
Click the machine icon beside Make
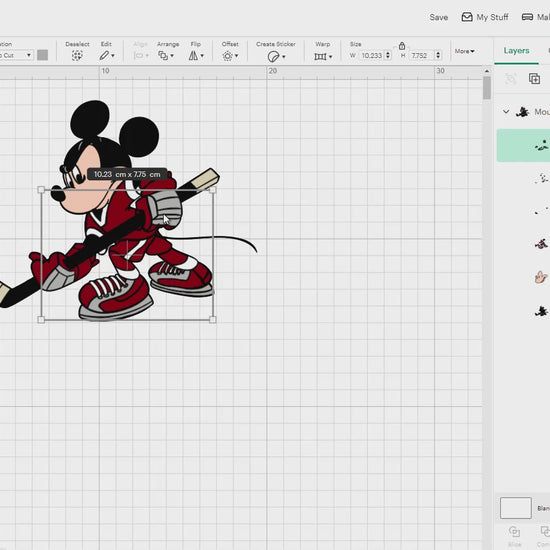click(528, 17)
